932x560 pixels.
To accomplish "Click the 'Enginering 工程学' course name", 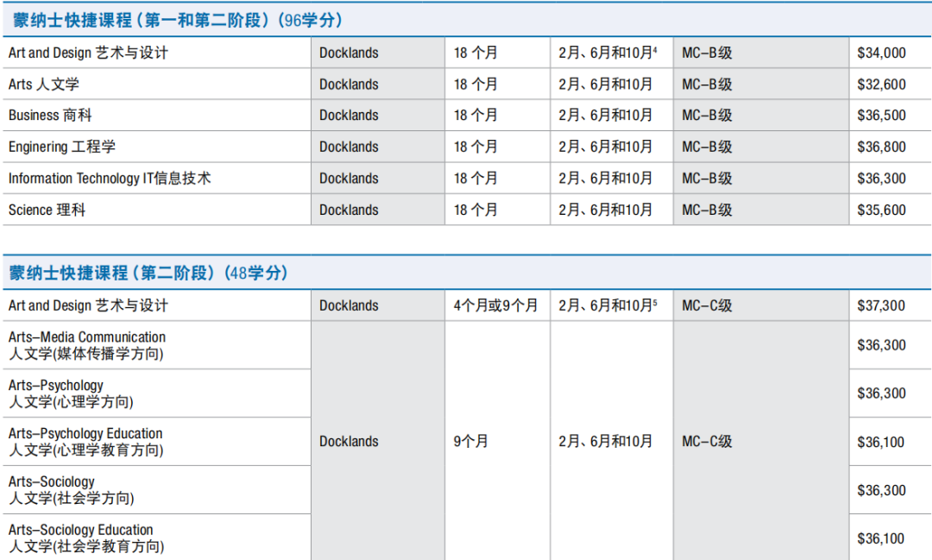I will tap(62, 147).
